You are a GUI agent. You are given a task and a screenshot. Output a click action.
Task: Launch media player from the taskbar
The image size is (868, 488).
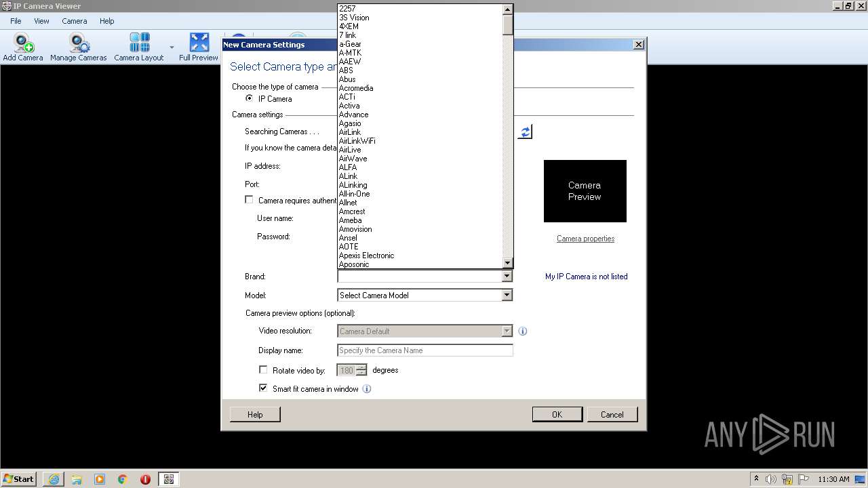tap(100, 479)
